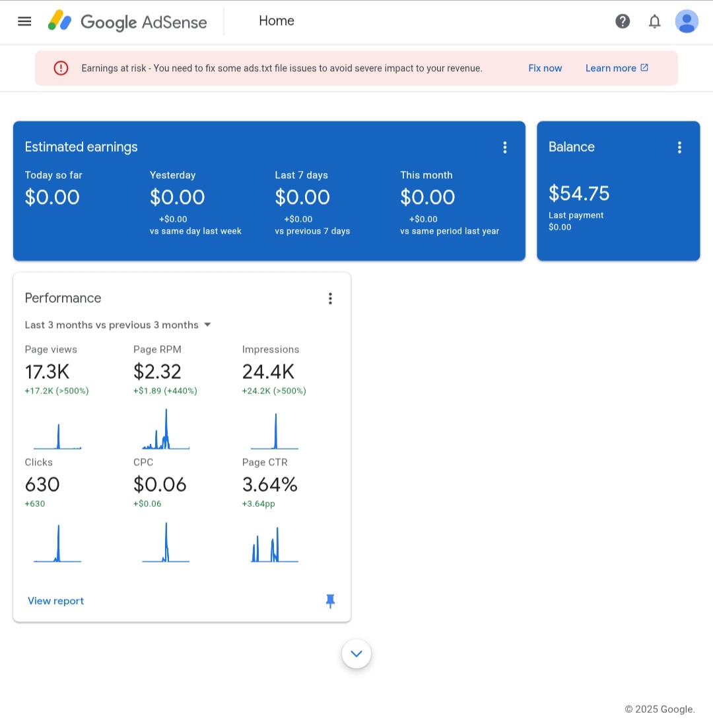
Task: Click the Last payment label
Action: pos(576,215)
